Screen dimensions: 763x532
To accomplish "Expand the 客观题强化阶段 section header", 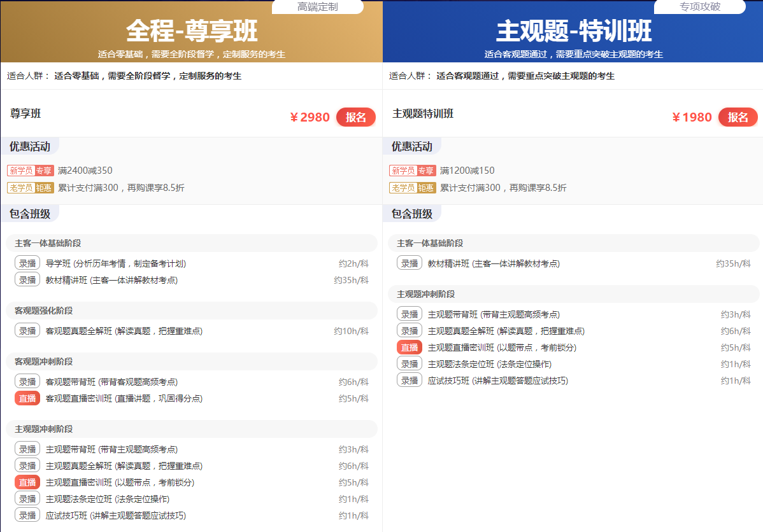I will tap(192, 311).
